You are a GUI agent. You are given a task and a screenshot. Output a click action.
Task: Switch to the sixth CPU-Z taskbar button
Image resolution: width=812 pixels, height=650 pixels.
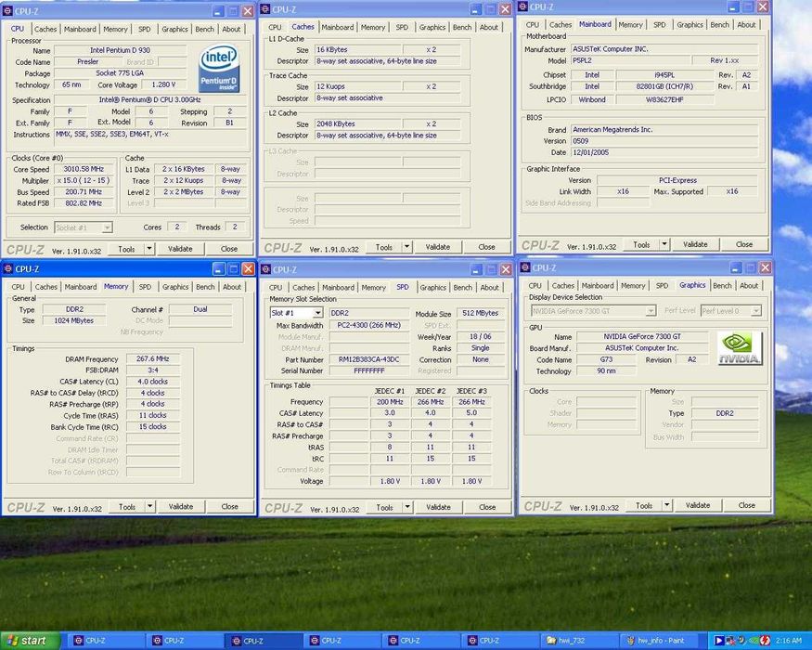(x=501, y=641)
